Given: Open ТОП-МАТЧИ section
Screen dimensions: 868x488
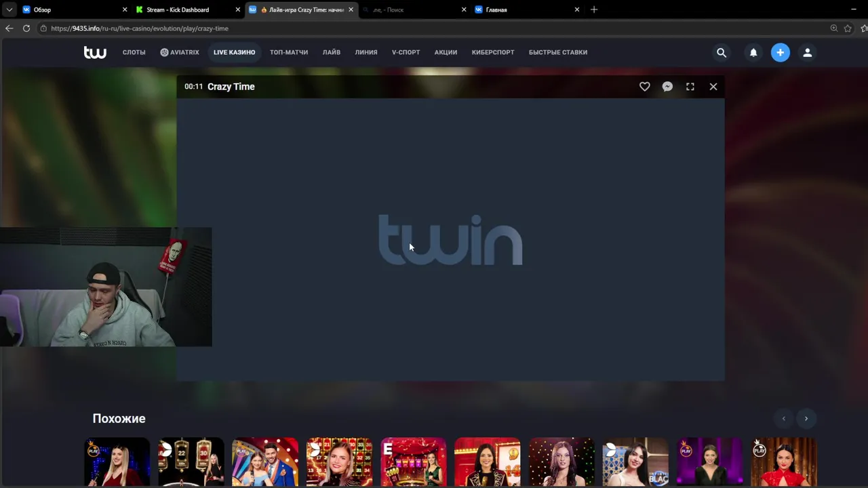Looking at the screenshot, I should (289, 52).
